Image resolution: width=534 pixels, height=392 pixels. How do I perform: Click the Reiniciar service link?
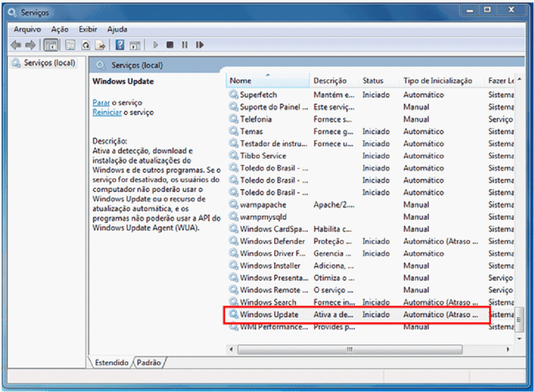pos(107,112)
